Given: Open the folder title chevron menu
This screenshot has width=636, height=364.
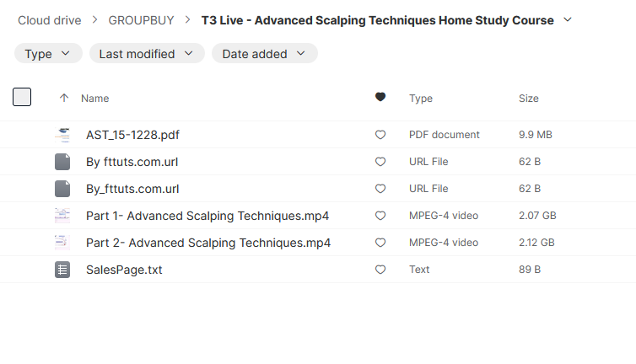Looking at the screenshot, I should (568, 20).
